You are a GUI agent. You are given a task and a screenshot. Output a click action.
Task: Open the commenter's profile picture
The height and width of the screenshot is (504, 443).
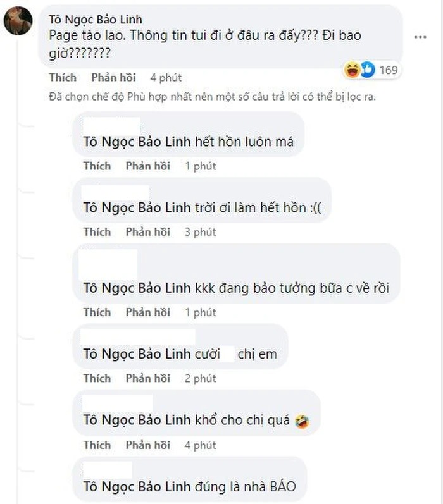tap(18, 21)
